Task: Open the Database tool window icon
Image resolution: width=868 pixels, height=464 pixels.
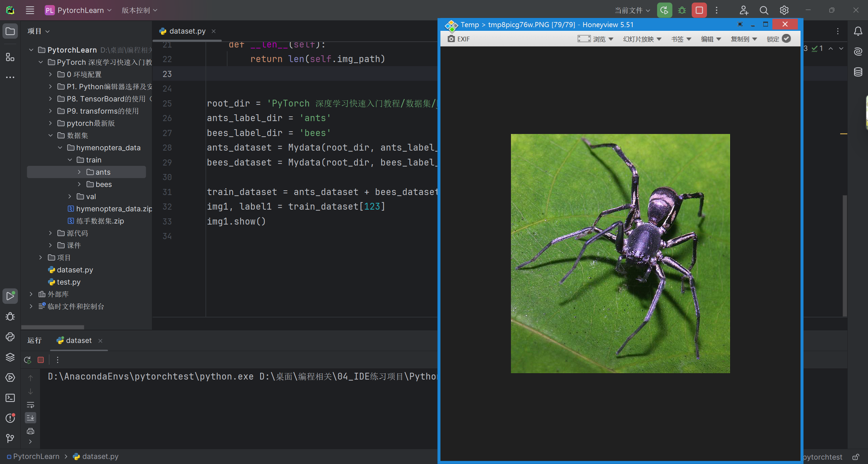Action: click(858, 72)
